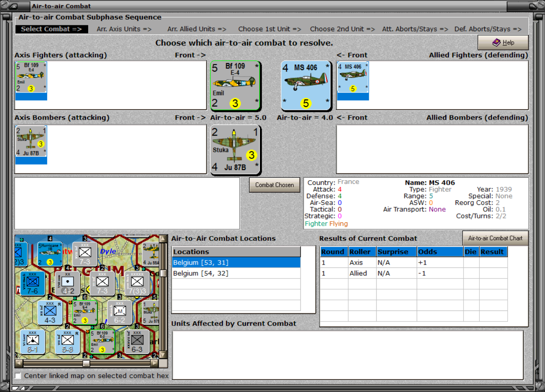Click the Arr. Allied Units subphase step
Image resolution: width=545 pixels, height=392 pixels.
[197, 29]
